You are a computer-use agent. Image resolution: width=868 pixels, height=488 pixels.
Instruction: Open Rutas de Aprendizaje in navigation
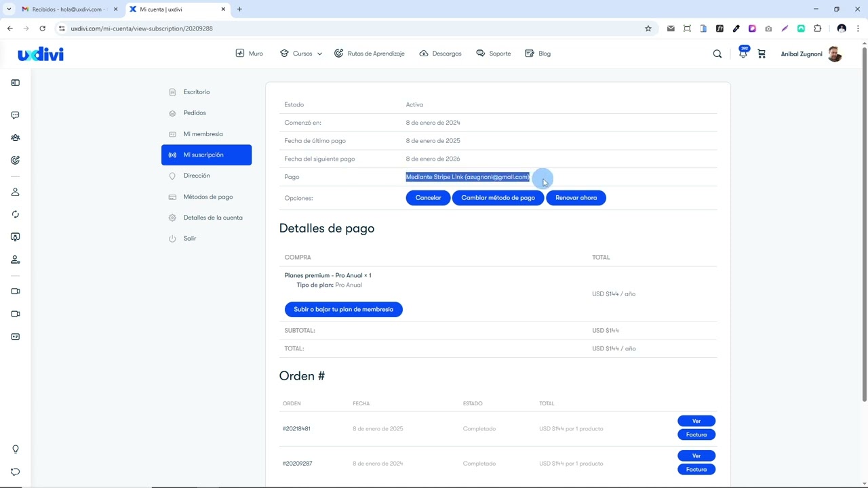(369, 54)
